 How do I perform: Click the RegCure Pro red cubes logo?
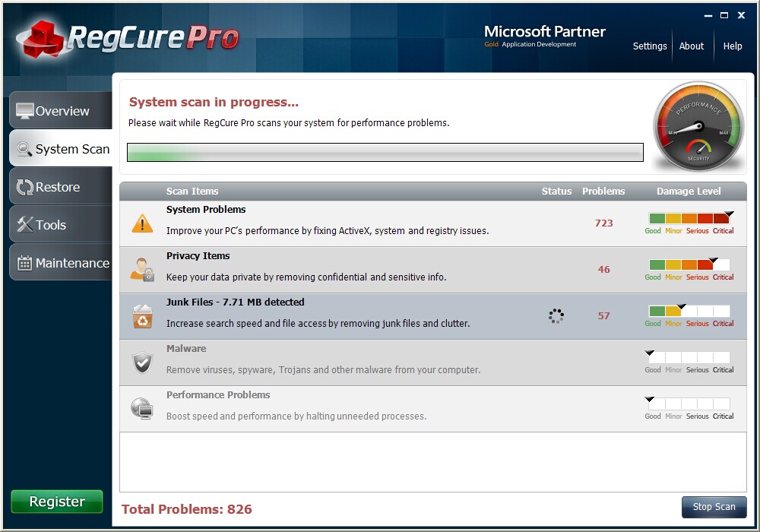[x=43, y=39]
